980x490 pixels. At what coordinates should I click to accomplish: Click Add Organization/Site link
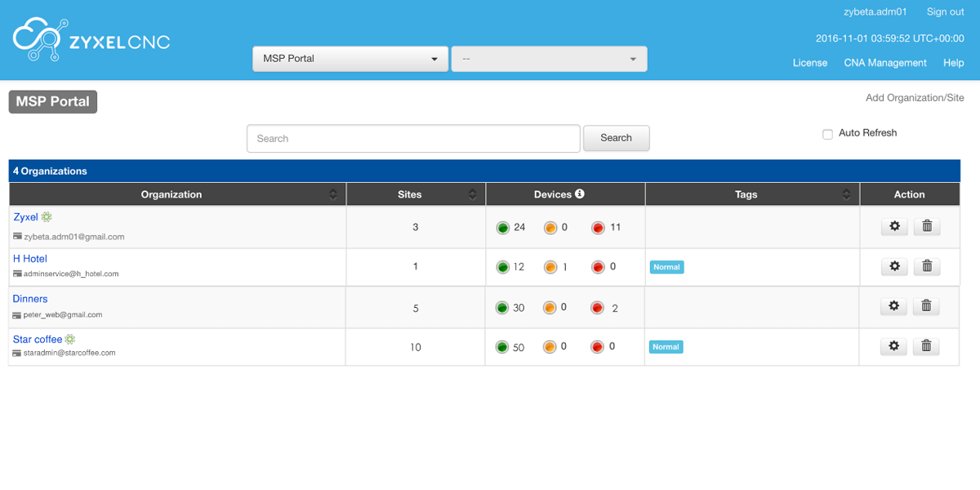click(915, 98)
